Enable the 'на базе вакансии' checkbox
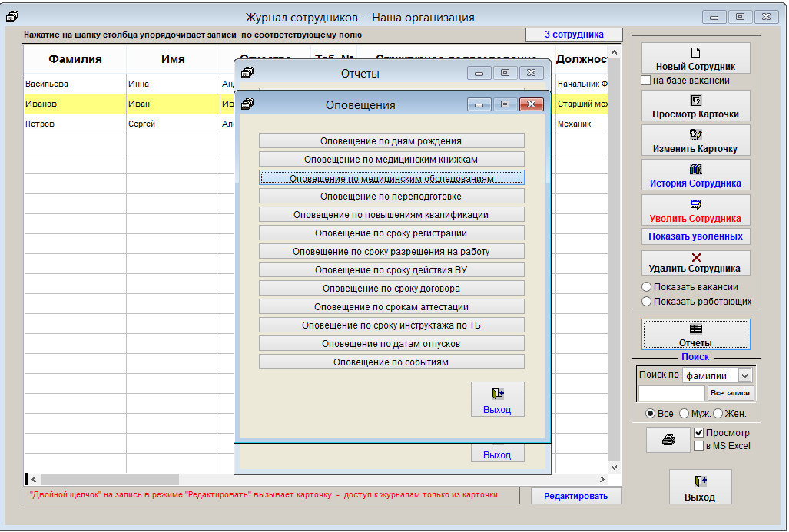The height and width of the screenshot is (532, 789). 646,81
